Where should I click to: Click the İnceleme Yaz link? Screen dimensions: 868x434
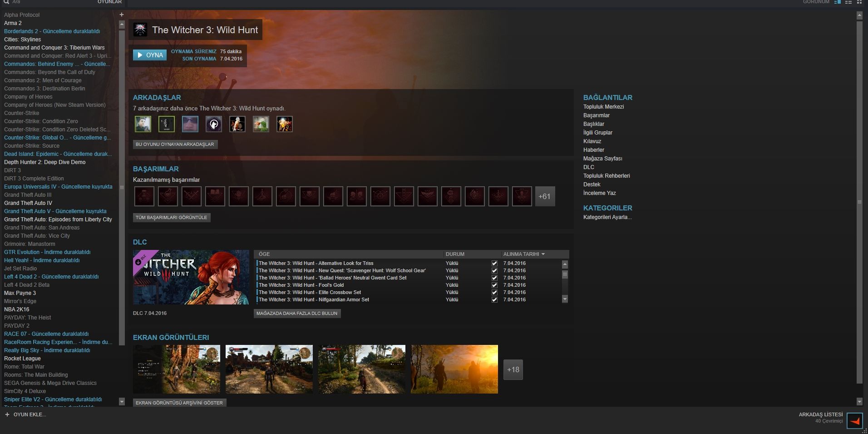click(600, 193)
